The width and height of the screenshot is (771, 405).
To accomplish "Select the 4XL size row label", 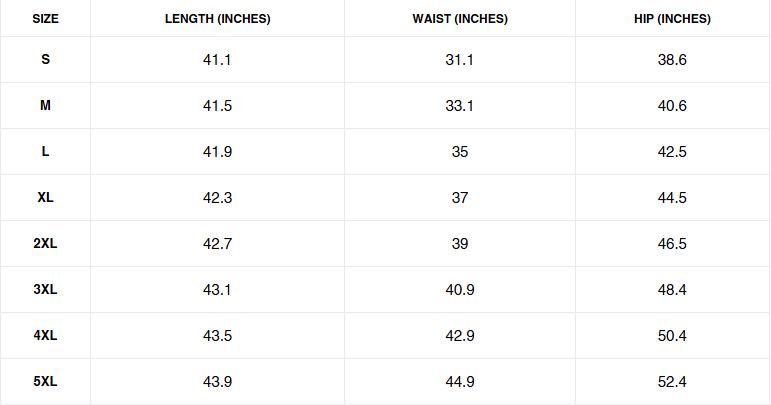I will click(45, 336).
